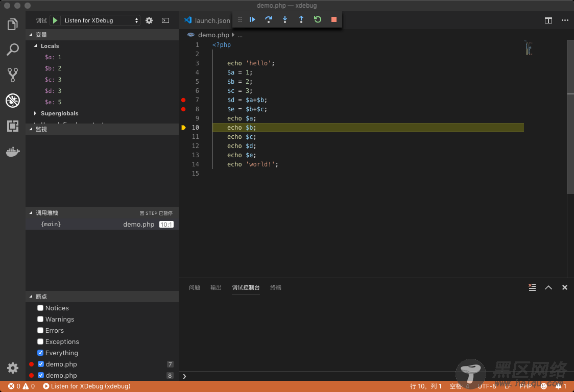
Task: Expand the Superglobals tree node
Action: (x=35, y=113)
